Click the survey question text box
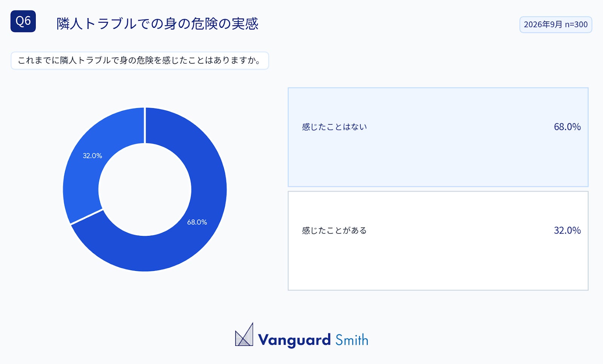The height and width of the screenshot is (364, 603). tap(139, 61)
